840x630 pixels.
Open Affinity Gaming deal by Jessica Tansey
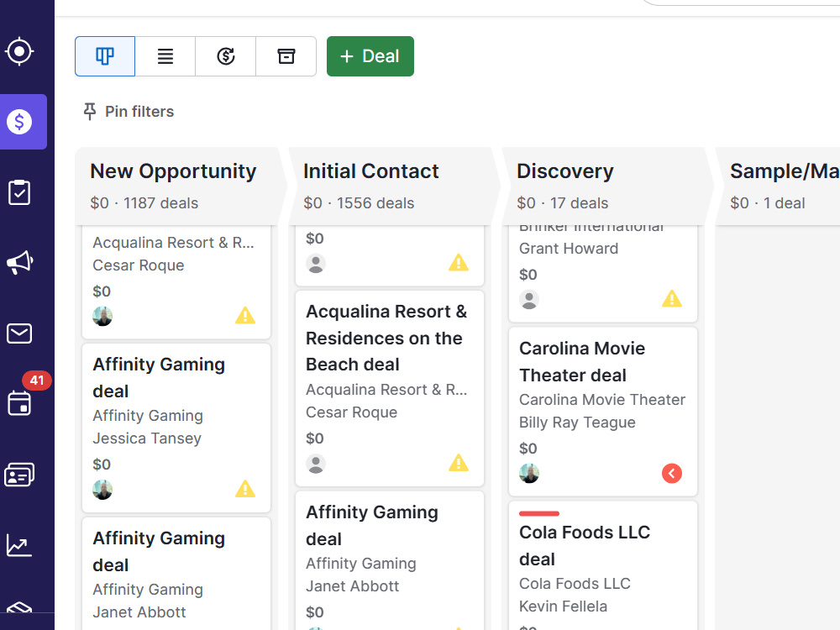pos(176,428)
